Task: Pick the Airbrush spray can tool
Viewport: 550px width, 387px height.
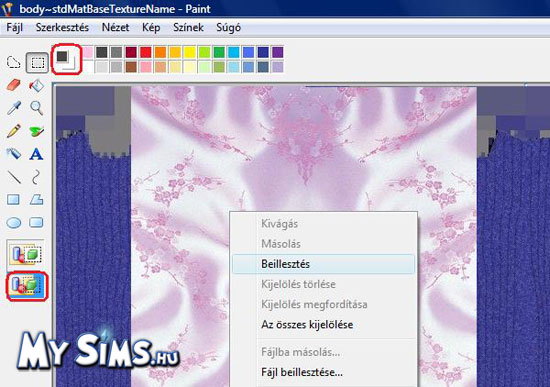Action: pos(14,154)
